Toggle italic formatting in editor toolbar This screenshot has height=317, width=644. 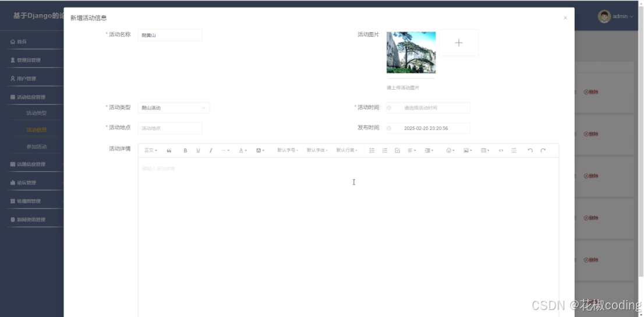211,150
